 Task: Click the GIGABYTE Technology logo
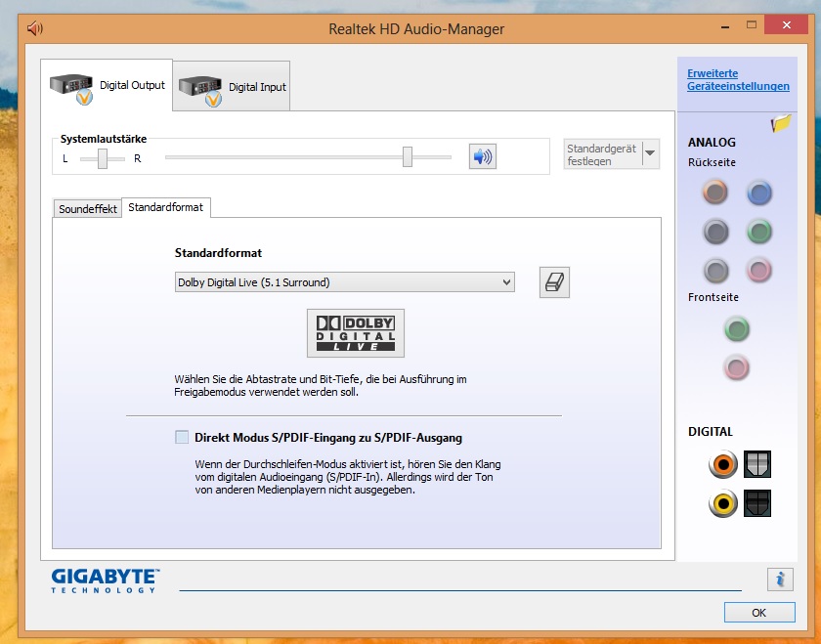pyautogui.click(x=106, y=580)
